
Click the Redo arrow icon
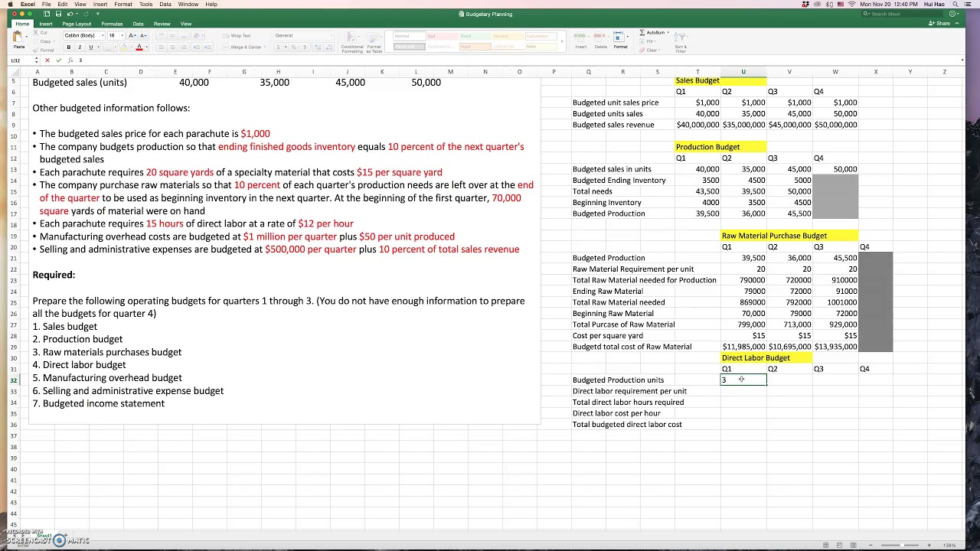click(x=86, y=14)
